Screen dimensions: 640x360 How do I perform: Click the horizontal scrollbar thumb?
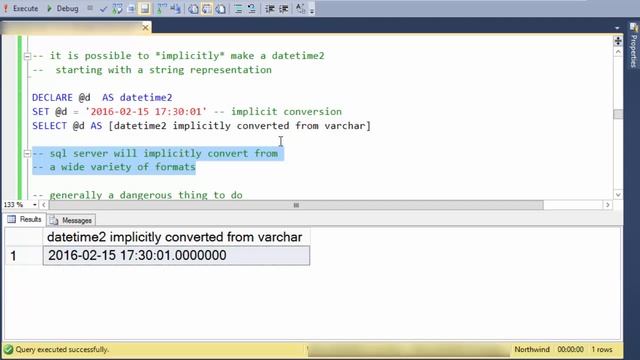[x=296, y=204]
